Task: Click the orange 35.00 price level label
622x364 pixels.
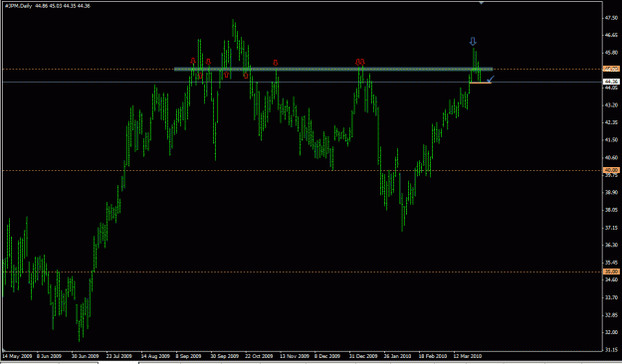Action: pos(611,272)
